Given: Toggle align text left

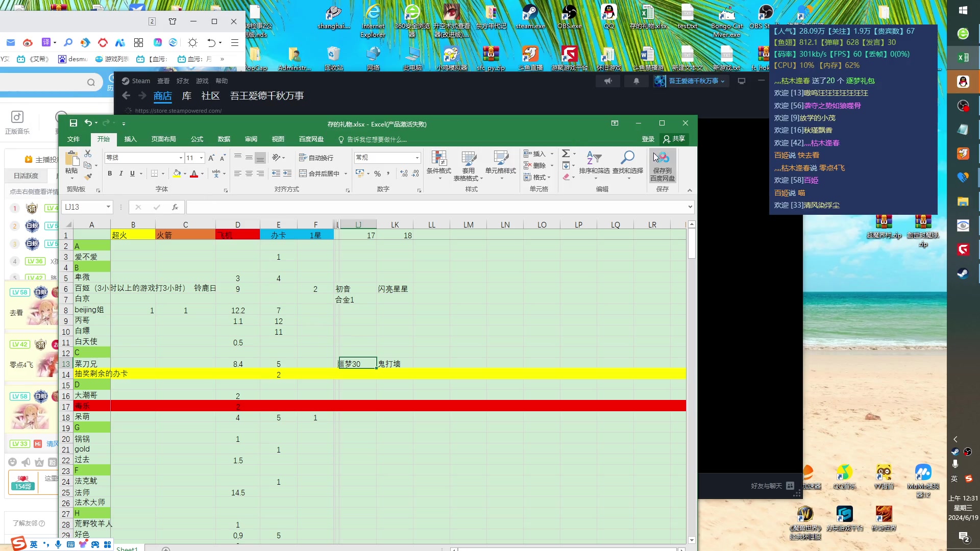Looking at the screenshot, I should point(238,174).
